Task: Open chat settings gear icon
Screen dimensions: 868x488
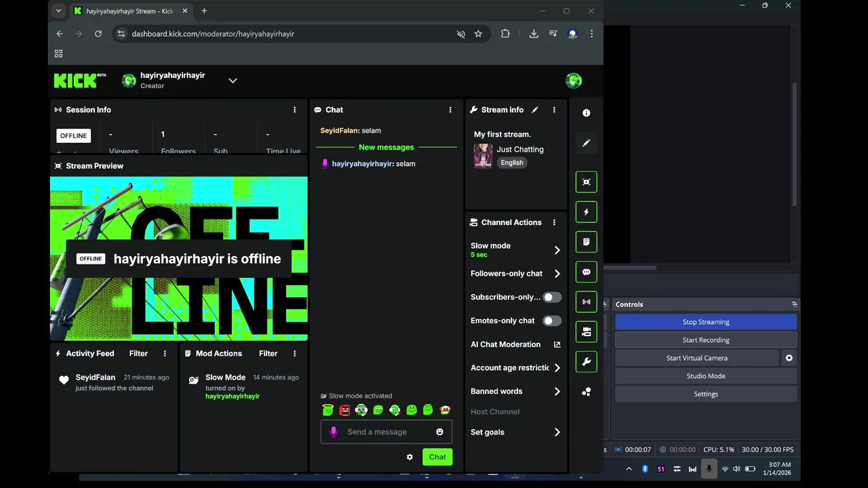Action: tap(410, 457)
